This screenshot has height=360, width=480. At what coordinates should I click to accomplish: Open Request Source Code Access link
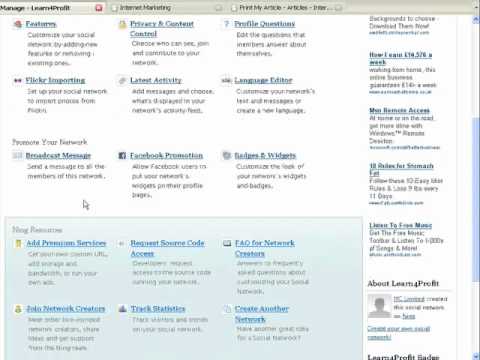(x=167, y=248)
